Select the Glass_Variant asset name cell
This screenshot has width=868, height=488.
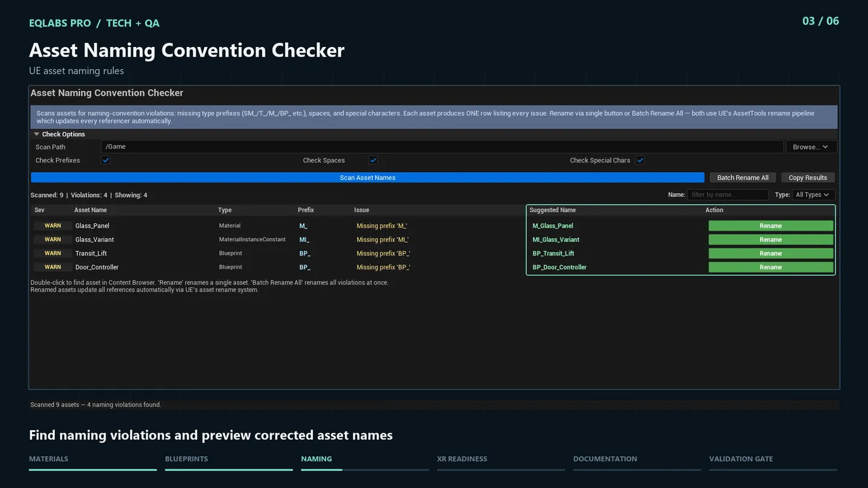[x=95, y=240]
